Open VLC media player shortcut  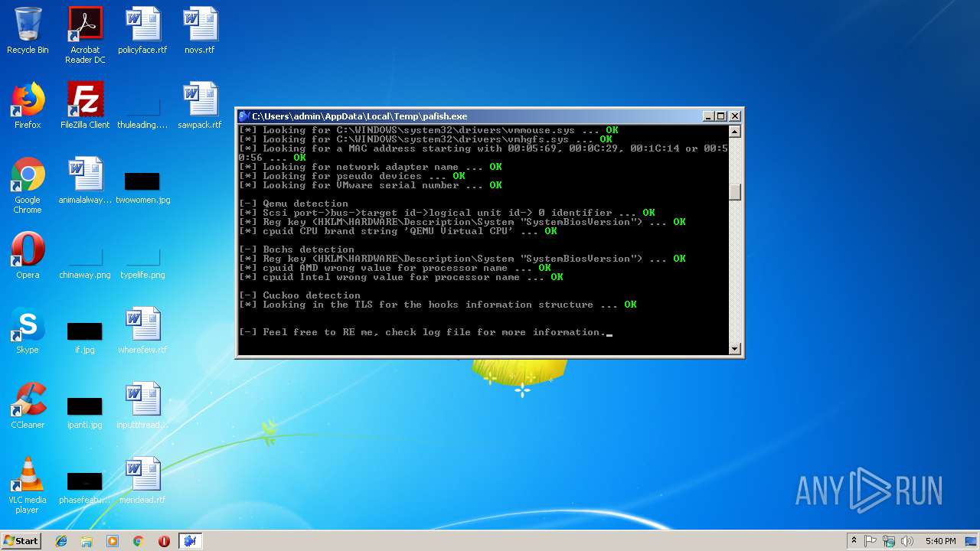pos(28,485)
